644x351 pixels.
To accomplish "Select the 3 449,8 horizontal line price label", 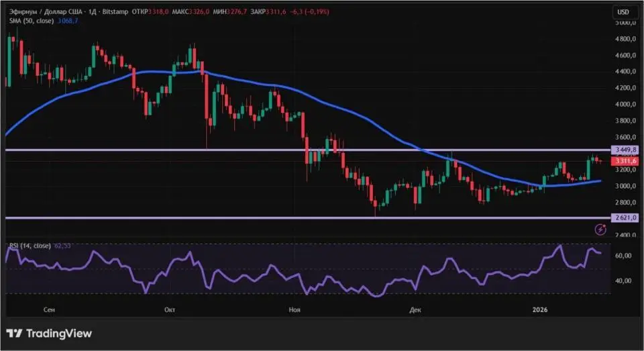I will (625, 150).
